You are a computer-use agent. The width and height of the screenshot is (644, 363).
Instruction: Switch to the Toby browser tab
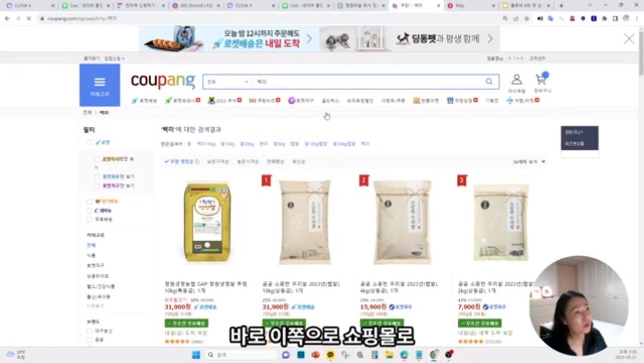[x=468, y=6]
